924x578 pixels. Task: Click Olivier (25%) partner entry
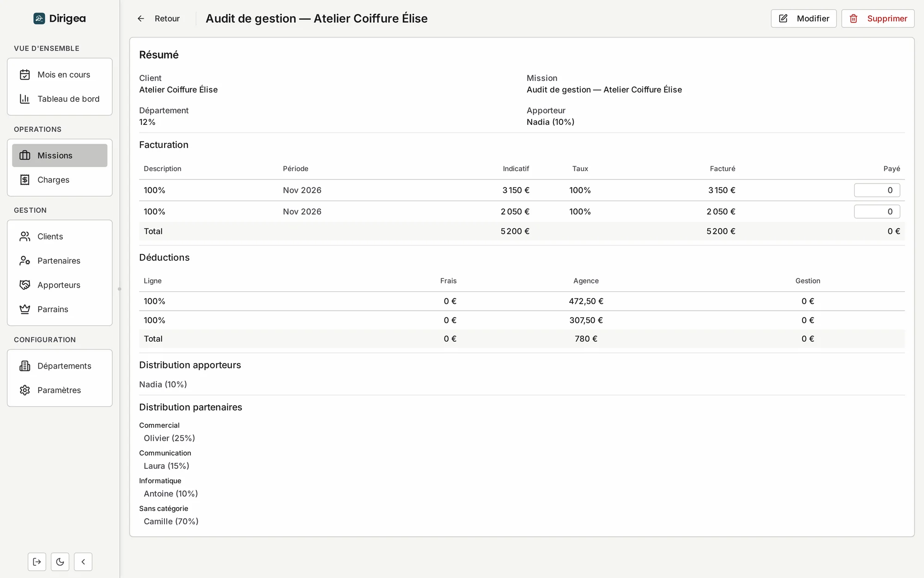pyautogui.click(x=169, y=438)
